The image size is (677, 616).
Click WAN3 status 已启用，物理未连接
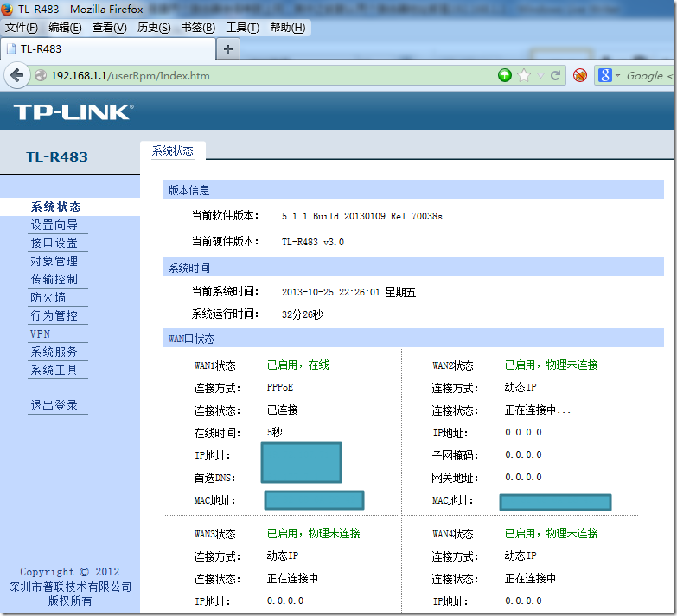coord(314,533)
